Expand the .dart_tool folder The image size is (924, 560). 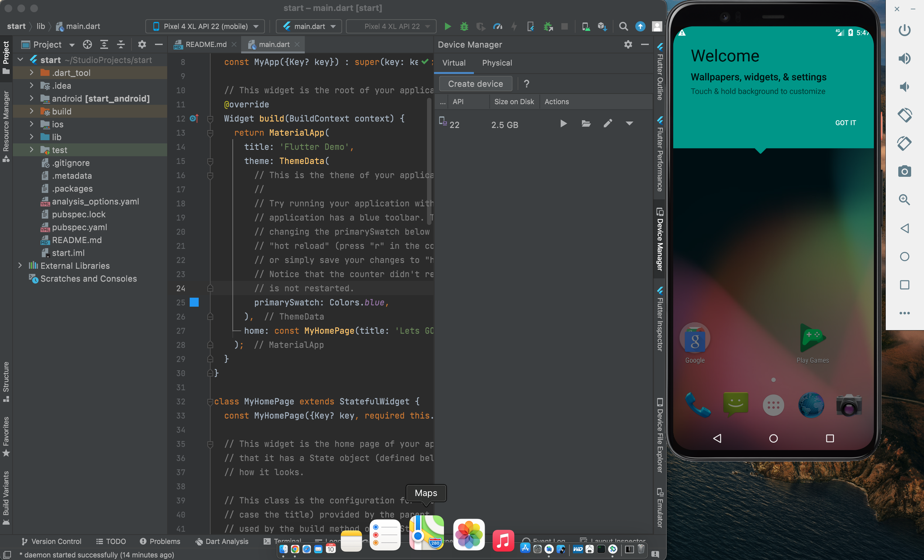(32, 73)
